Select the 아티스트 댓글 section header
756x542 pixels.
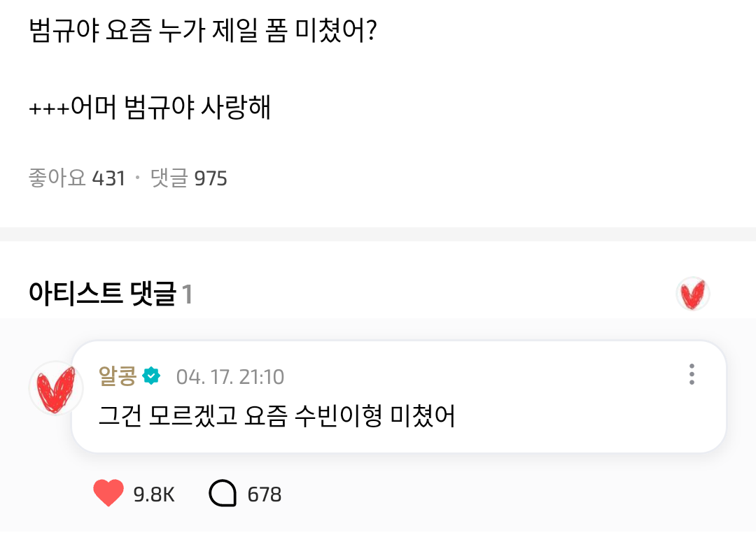pyautogui.click(x=102, y=294)
